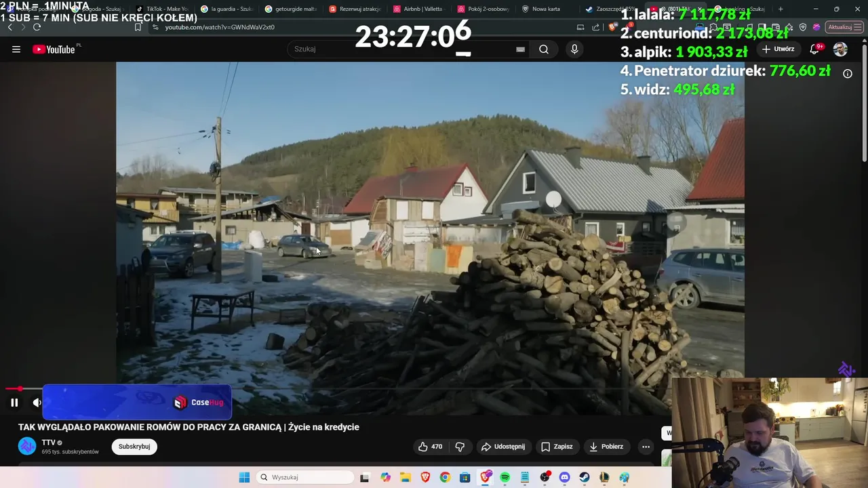Click the YouTube search magnifier button

[544, 49]
